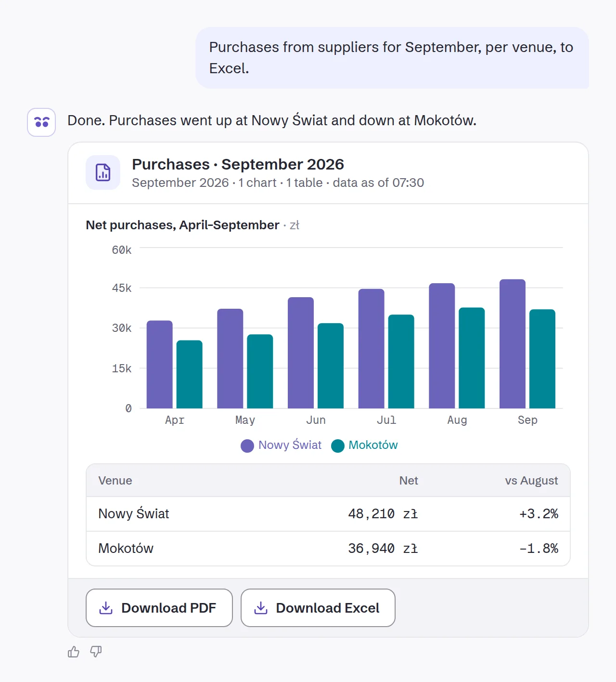Click the 45k y-axis label
The height and width of the screenshot is (682, 616).
click(x=122, y=288)
